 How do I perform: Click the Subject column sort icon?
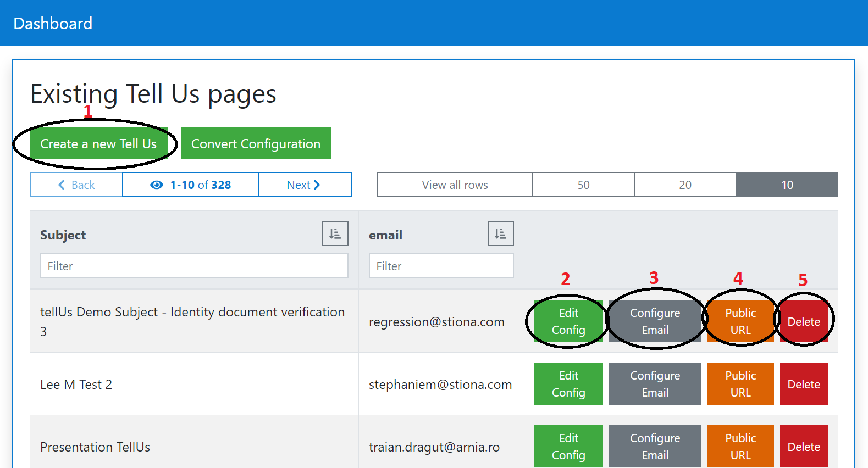click(x=335, y=234)
